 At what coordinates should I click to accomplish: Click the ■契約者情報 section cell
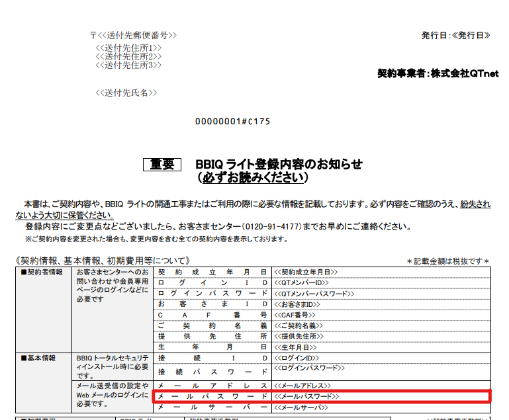click(44, 310)
